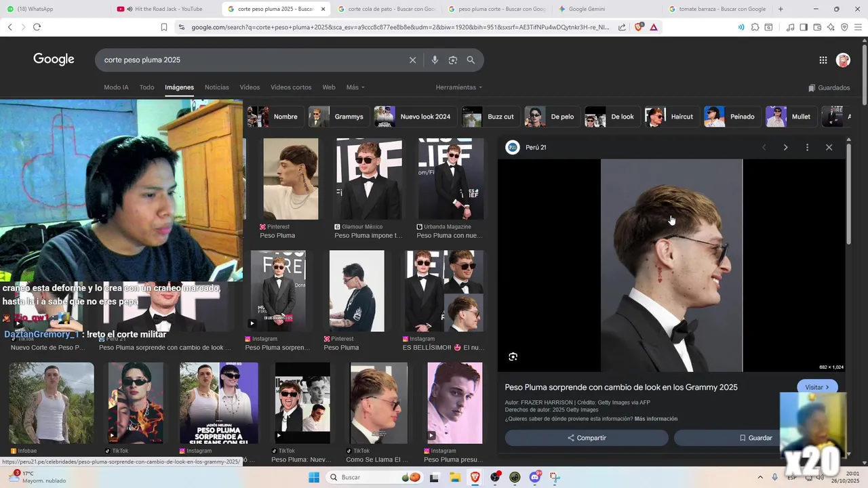Go to next image in preview panel
This screenshot has width=868, height=488.
(785, 147)
